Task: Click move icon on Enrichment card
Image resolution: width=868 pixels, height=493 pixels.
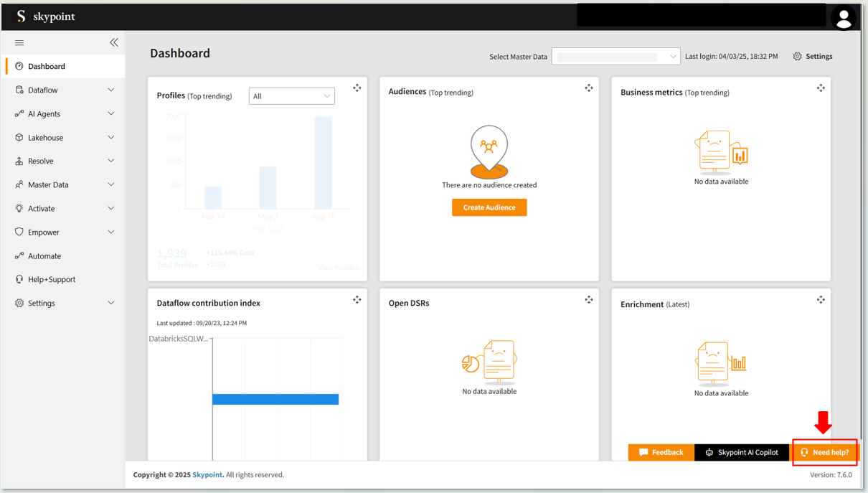Action: 821,300
